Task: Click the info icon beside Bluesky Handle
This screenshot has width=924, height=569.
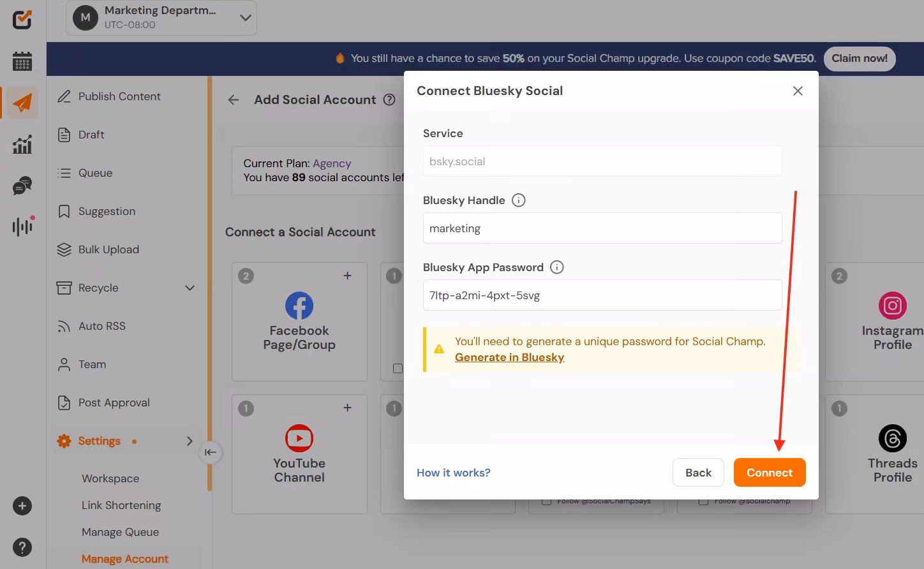Action: point(519,200)
